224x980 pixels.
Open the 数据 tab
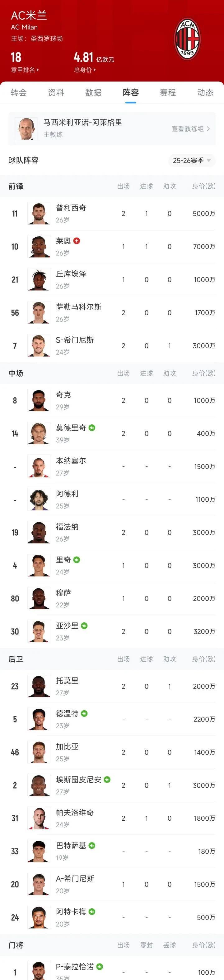[93, 93]
